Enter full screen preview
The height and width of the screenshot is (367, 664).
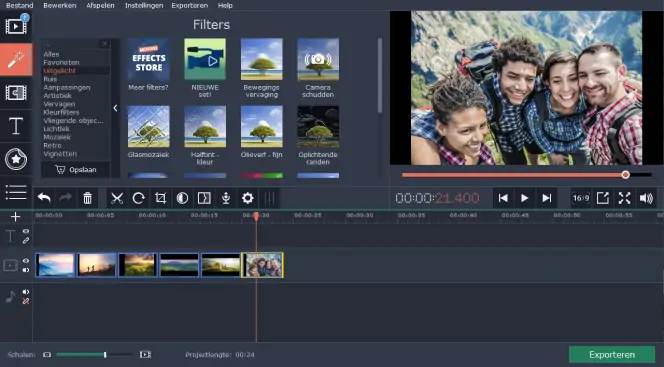[625, 198]
